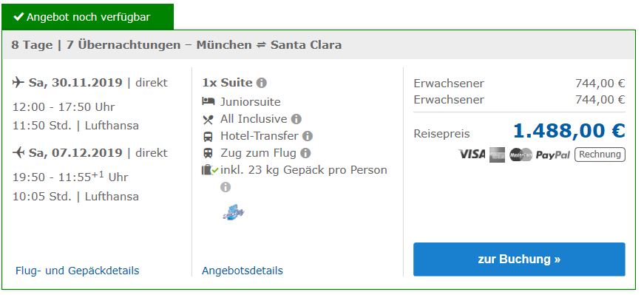
Task: Click the Rechnung payment badge
Action: [x=600, y=155]
